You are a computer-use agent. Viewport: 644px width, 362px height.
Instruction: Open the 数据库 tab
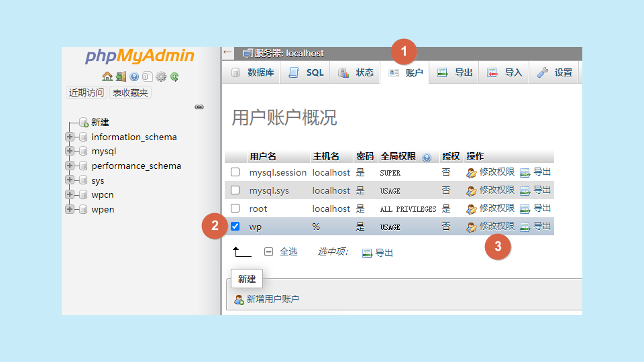click(251, 72)
